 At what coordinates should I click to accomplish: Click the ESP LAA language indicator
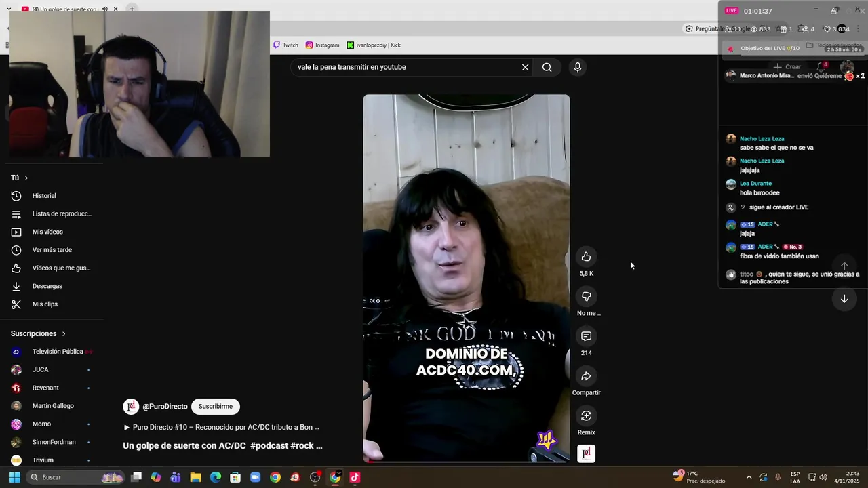pos(795,477)
